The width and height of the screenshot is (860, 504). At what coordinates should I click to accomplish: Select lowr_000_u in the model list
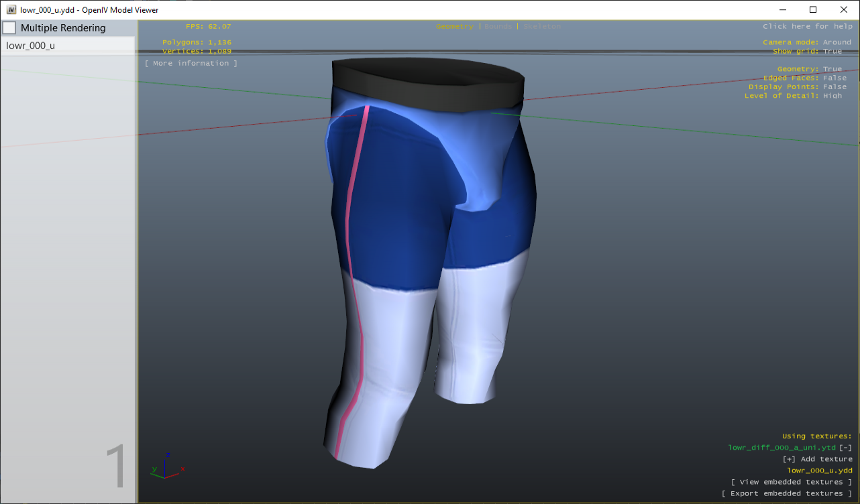(x=31, y=46)
